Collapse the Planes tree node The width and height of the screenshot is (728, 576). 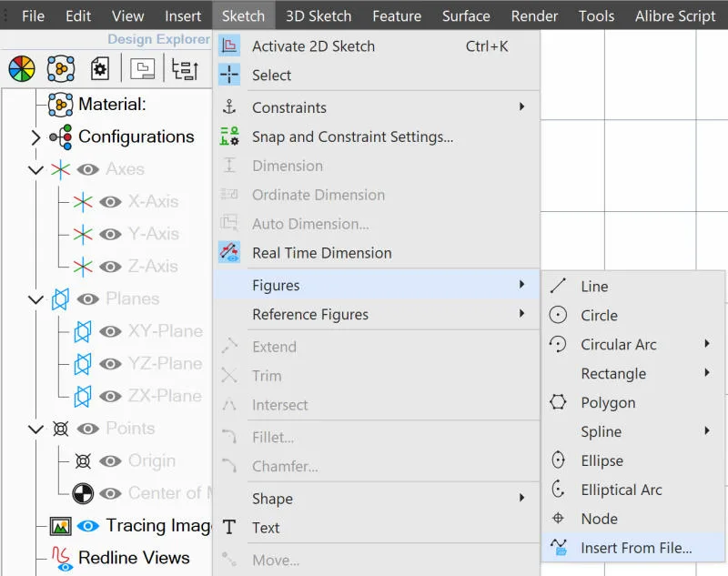(x=35, y=299)
